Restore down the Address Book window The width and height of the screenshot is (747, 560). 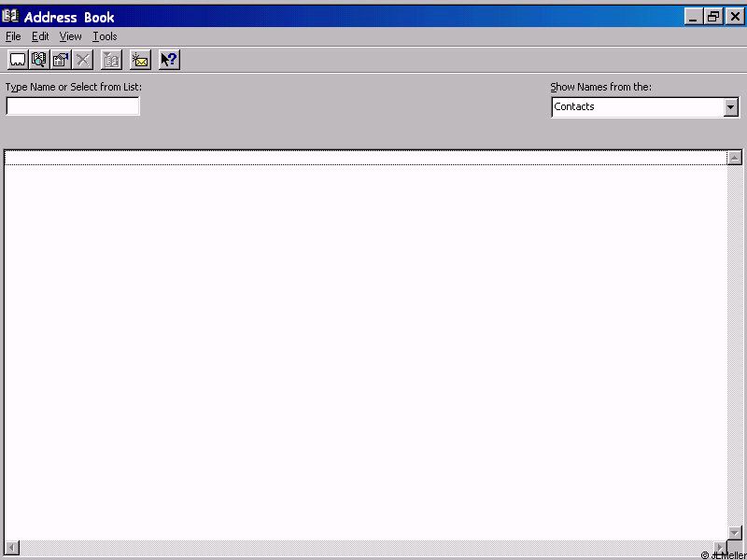coord(713,17)
